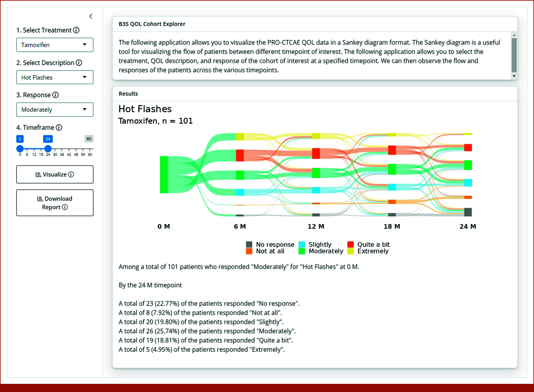The image size is (534, 392).
Task: Click the info icon beside Select Treatment
Action: coord(76,30)
